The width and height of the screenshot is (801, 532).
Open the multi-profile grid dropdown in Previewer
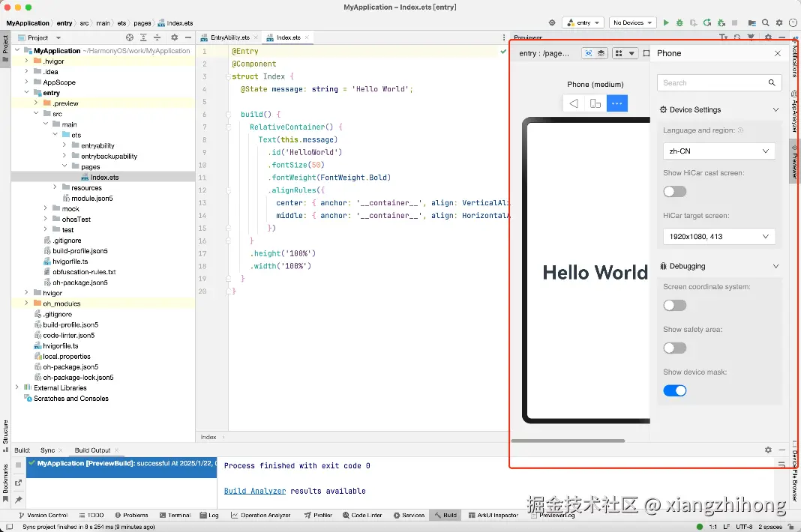[x=625, y=53]
